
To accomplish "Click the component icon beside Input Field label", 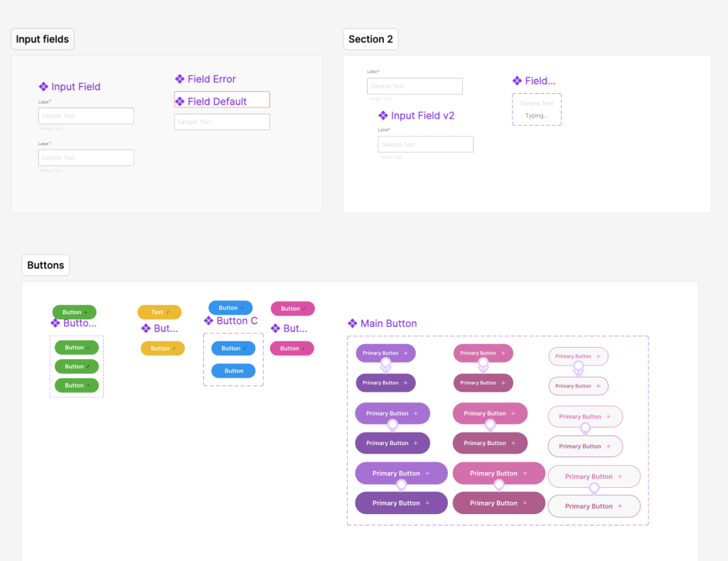I will [43, 87].
